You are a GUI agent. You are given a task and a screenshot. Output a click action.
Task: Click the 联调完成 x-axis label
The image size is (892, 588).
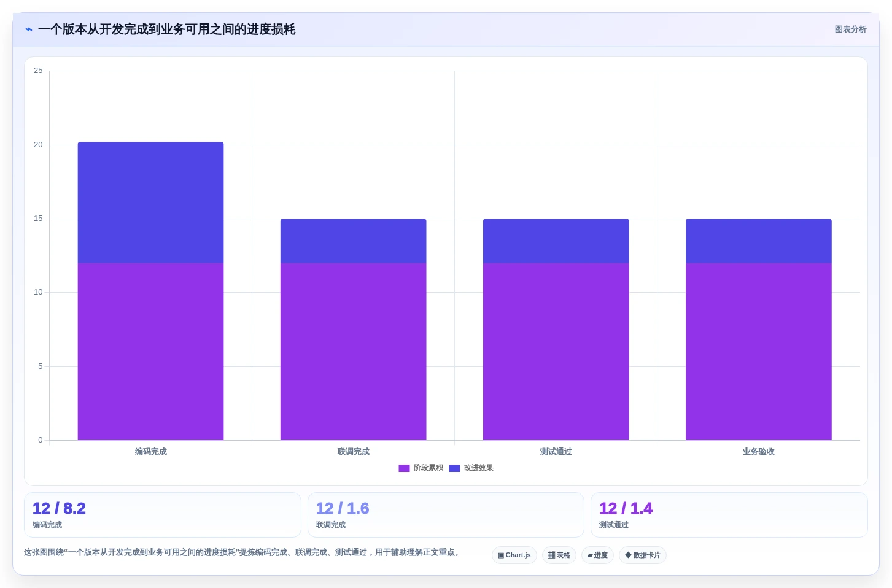354,452
